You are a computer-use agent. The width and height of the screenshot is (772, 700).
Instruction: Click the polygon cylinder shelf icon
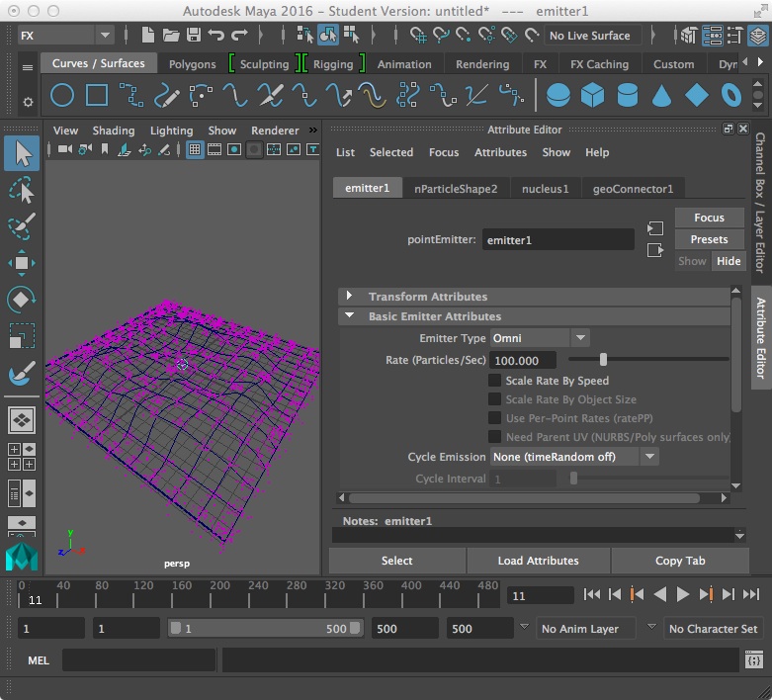tap(627, 96)
